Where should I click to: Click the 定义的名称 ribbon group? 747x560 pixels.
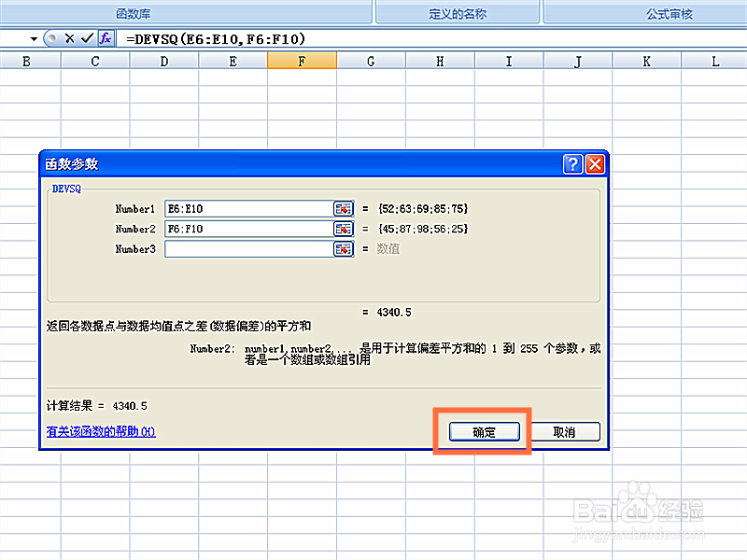point(458,13)
